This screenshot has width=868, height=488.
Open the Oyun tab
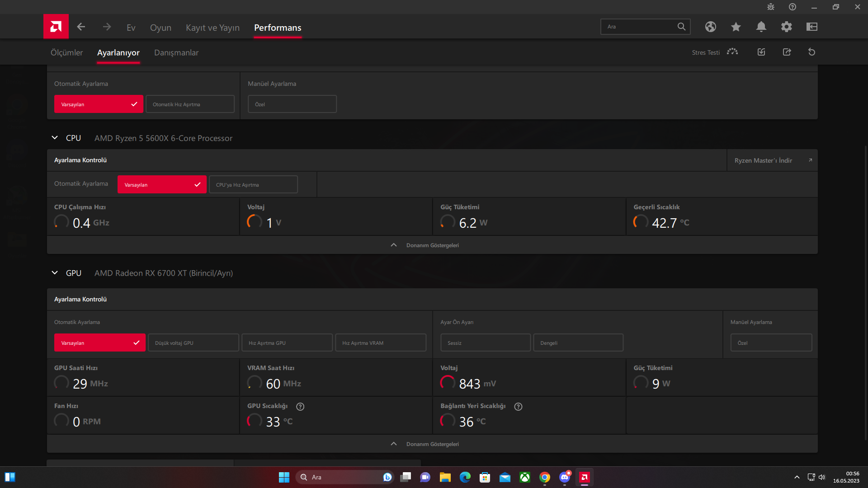160,28
